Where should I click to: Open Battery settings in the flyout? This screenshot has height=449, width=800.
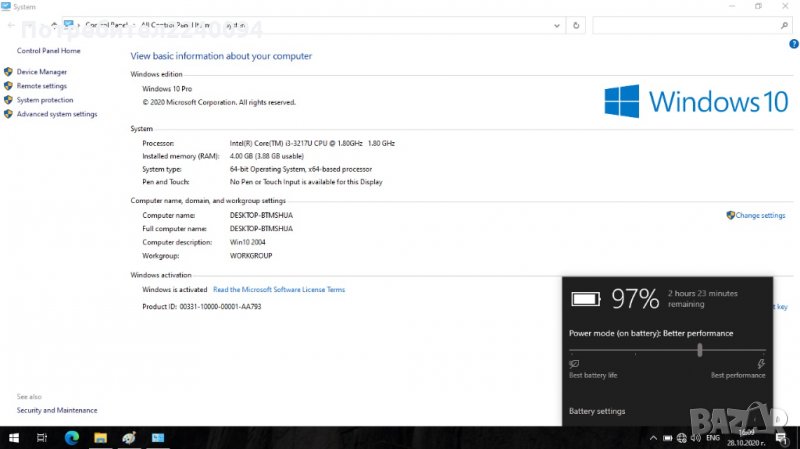(597, 411)
